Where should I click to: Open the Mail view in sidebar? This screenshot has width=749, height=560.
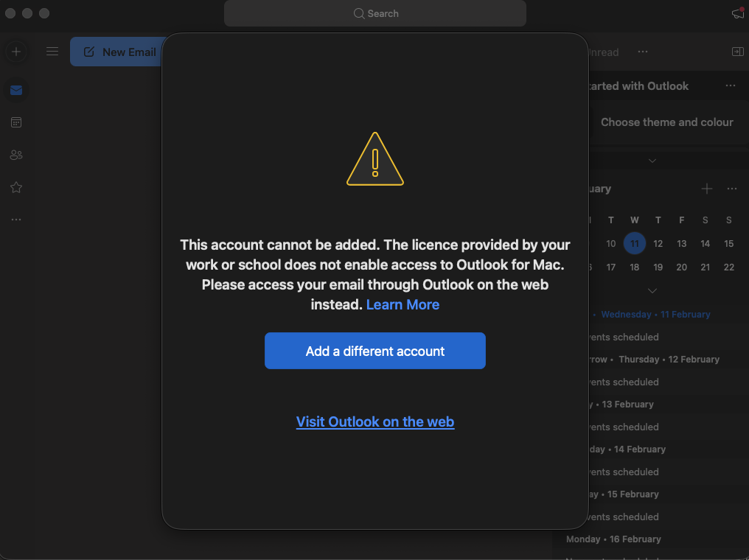[x=16, y=90]
